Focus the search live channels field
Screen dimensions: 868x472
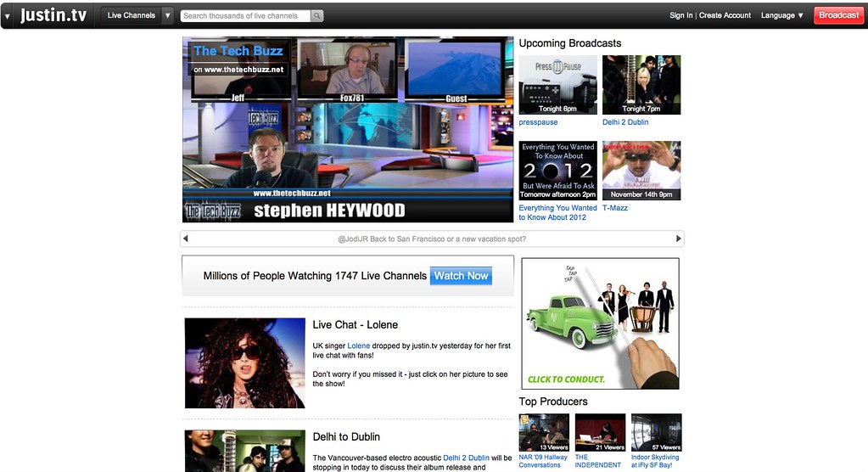(x=246, y=16)
